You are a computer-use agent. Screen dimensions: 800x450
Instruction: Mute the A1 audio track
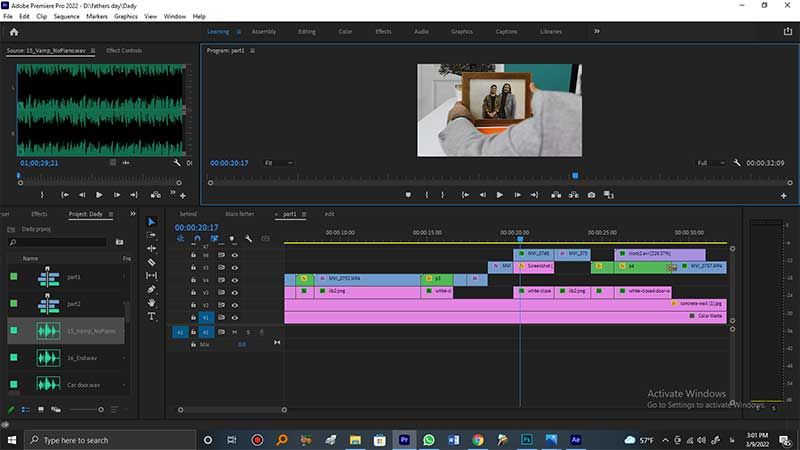(x=235, y=332)
